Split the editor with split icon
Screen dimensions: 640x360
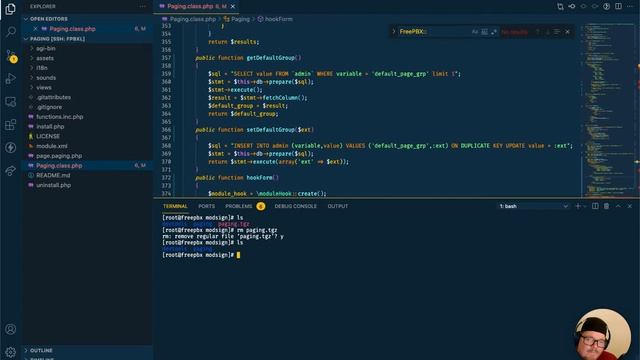point(618,7)
